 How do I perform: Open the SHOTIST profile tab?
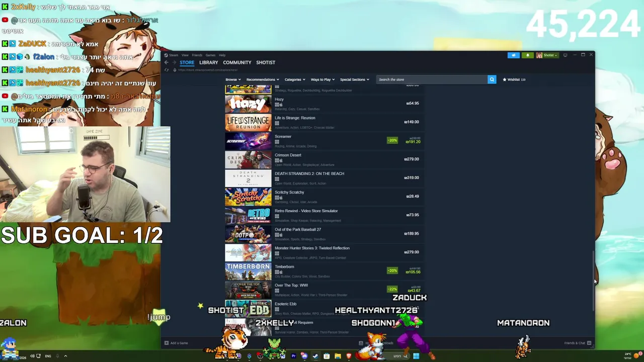click(x=266, y=62)
